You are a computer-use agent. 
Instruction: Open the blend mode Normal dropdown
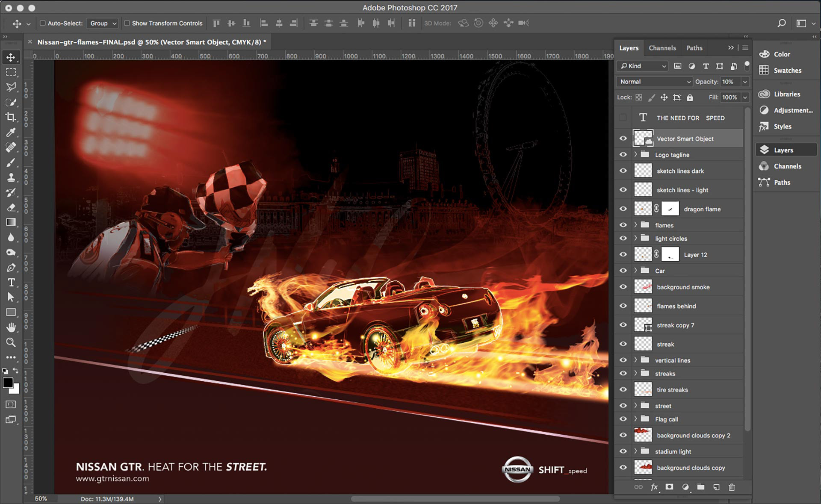[x=654, y=82]
